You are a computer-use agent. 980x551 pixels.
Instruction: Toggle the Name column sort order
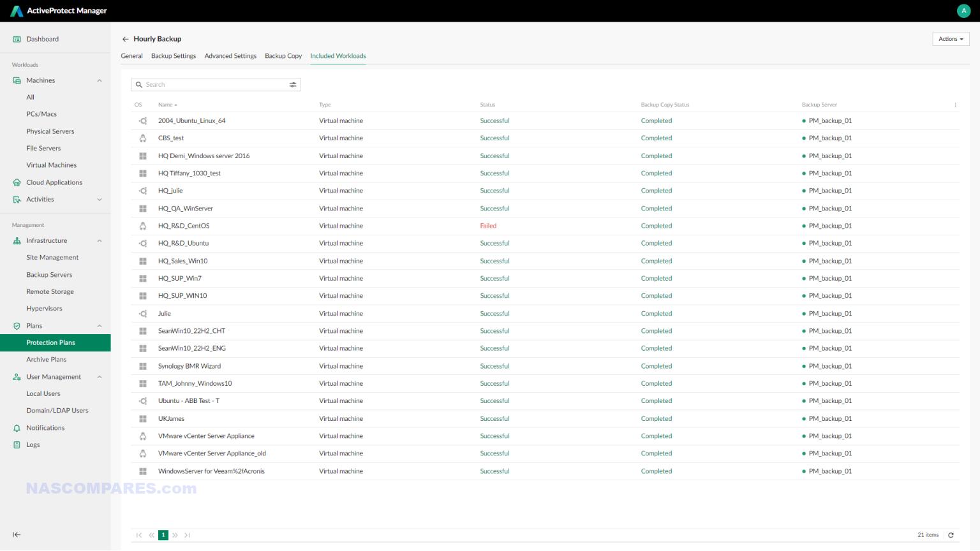click(x=167, y=105)
